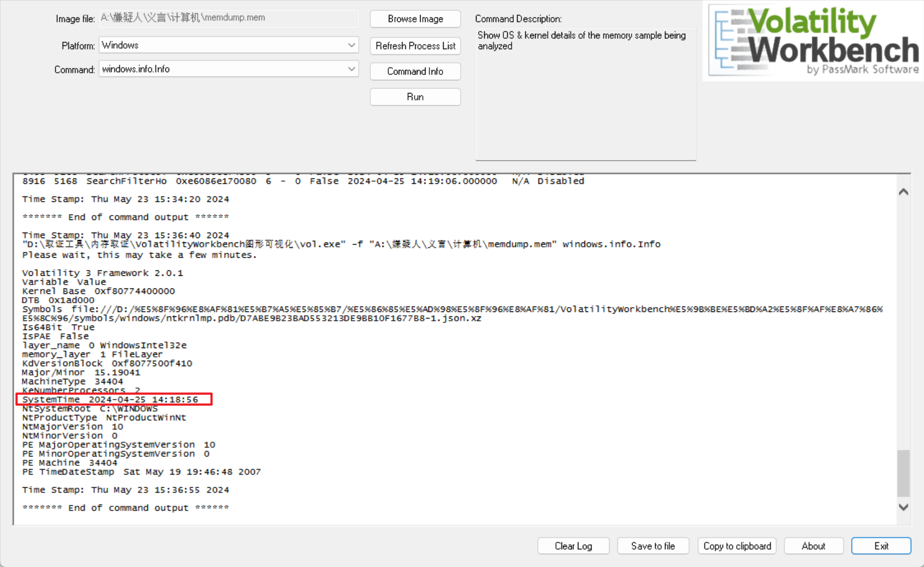
Task: Click the scroll up arrow of log
Action: click(904, 192)
